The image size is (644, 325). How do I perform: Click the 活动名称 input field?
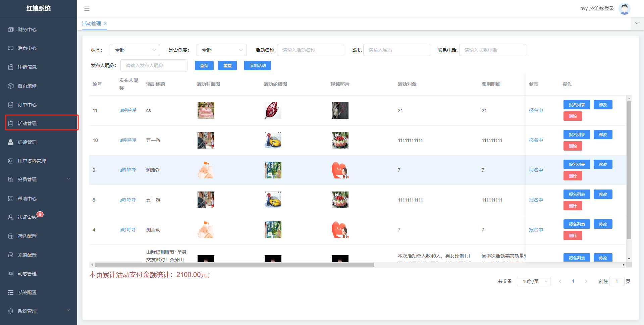(310, 50)
